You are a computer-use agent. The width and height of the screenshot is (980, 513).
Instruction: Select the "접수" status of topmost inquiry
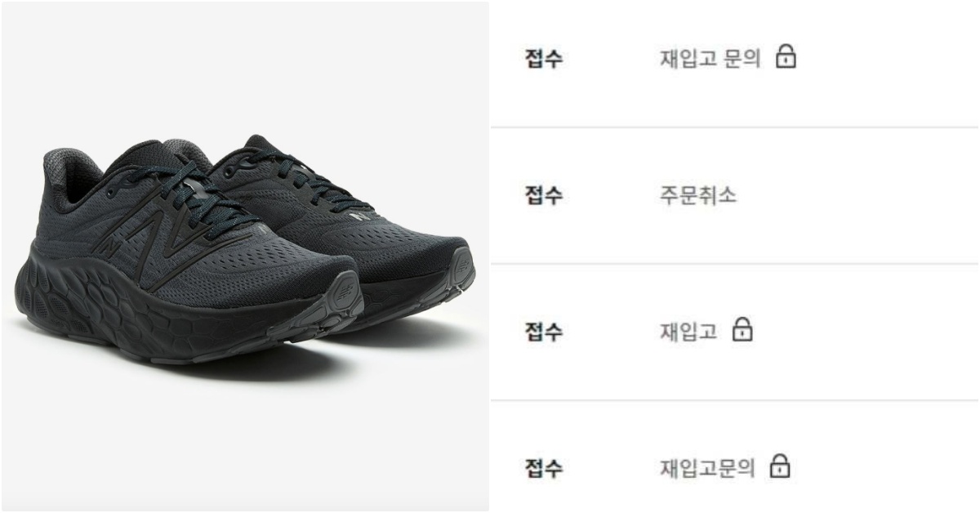[x=543, y=59]
